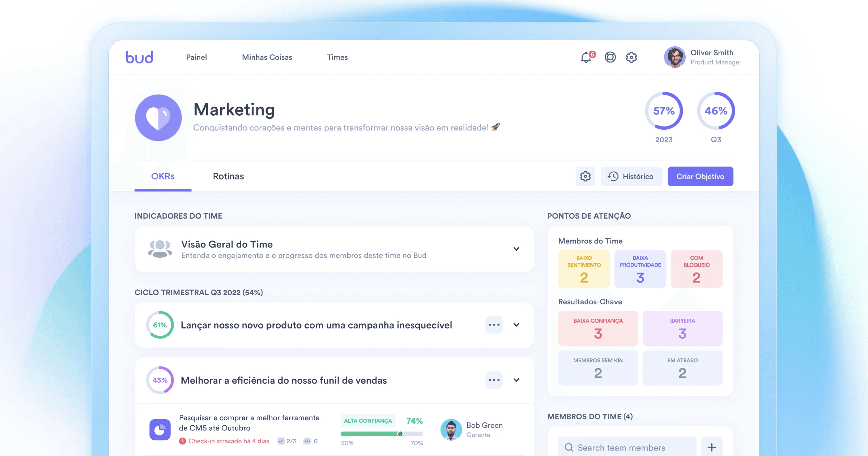This screenshot has height=456, width=868.
Task: Expand the Visão Geral do Time panel
Action: (516, 249)
